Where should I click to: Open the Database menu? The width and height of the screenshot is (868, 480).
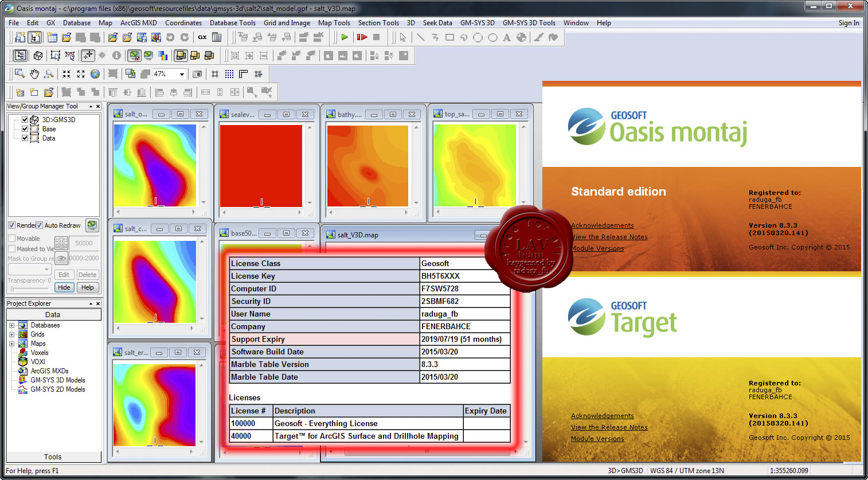(x=77, y=23)
